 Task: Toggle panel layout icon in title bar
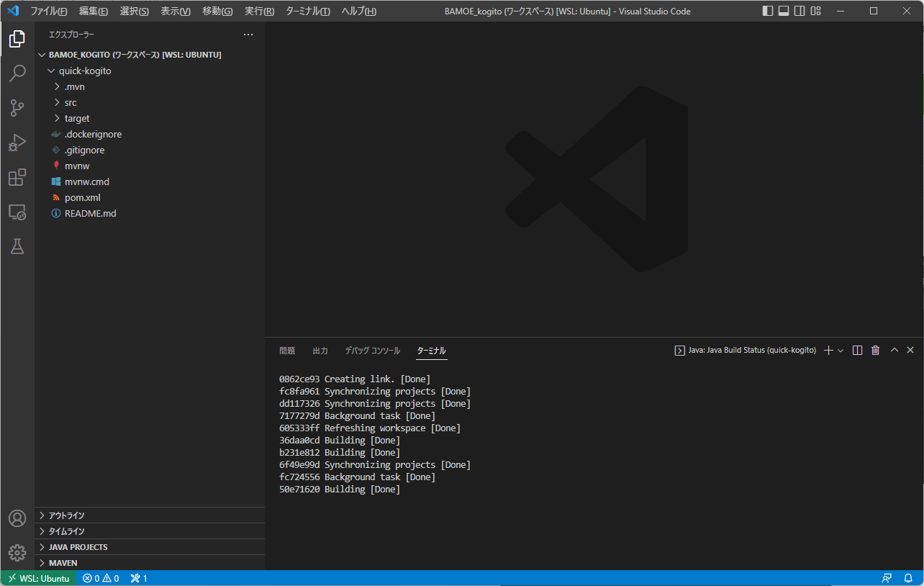pos(784,11)
